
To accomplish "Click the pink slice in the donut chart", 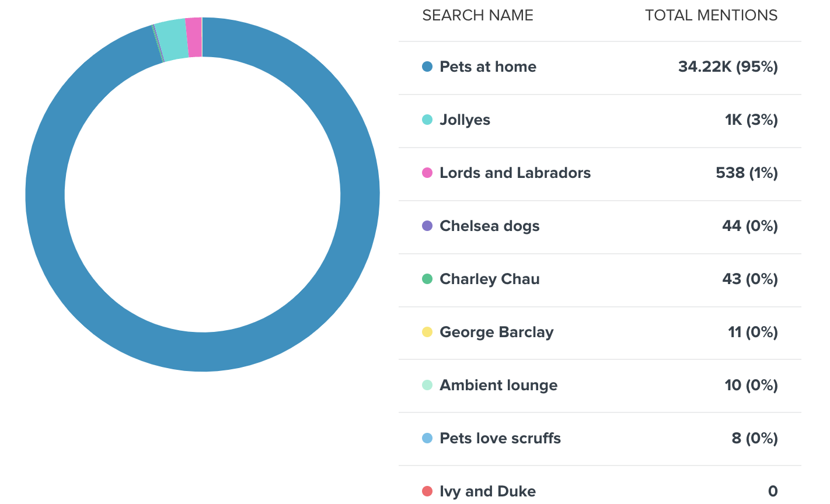I will tap(194, 37).
